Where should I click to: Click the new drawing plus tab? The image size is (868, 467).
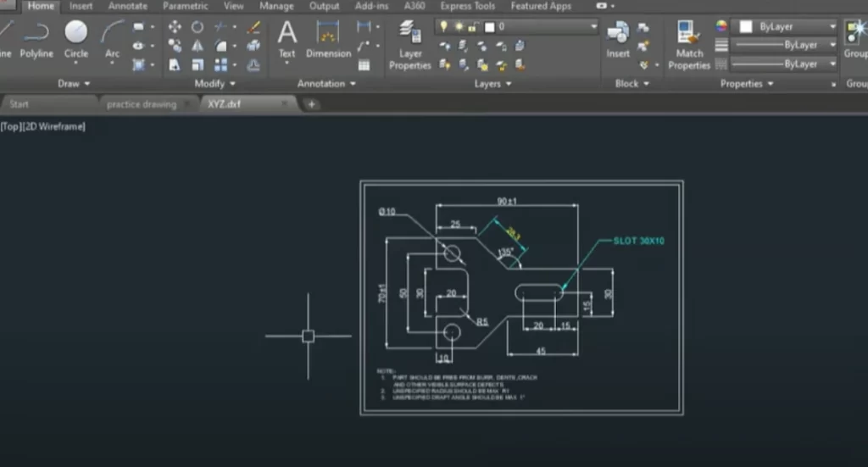point(311,104)
